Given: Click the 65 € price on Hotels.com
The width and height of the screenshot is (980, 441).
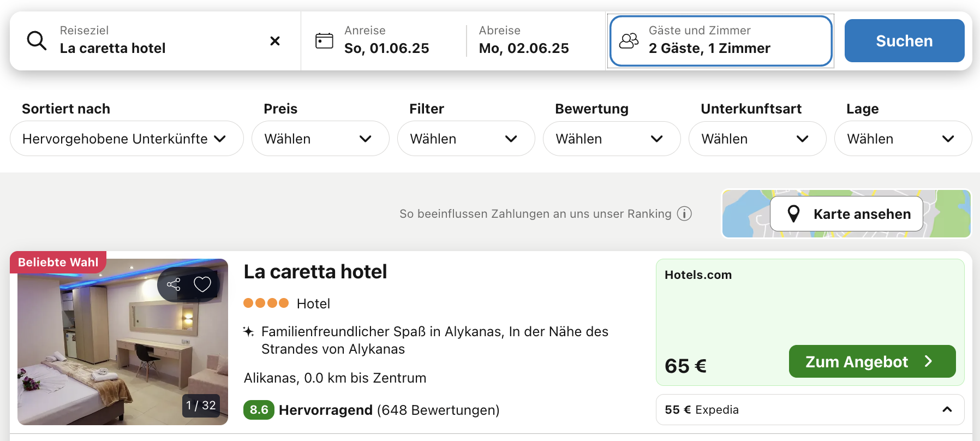Looking at the screenshot, I should point(685,366).
